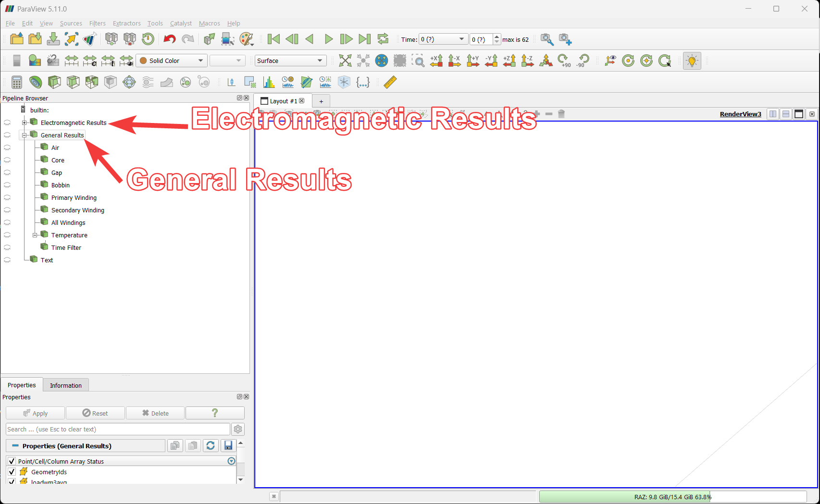Rotate view 90 degrees clockwise icon
Viewport: 820px width, 504px height.
[564, 61]
